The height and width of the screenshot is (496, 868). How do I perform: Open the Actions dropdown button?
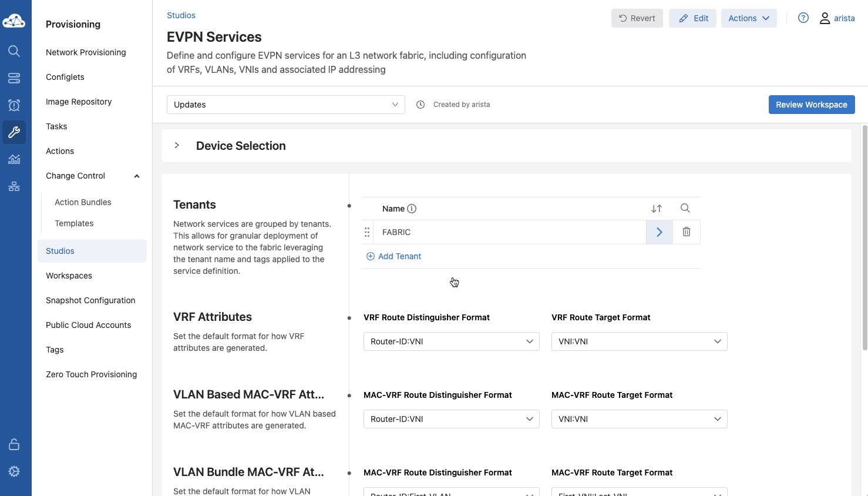748,18
